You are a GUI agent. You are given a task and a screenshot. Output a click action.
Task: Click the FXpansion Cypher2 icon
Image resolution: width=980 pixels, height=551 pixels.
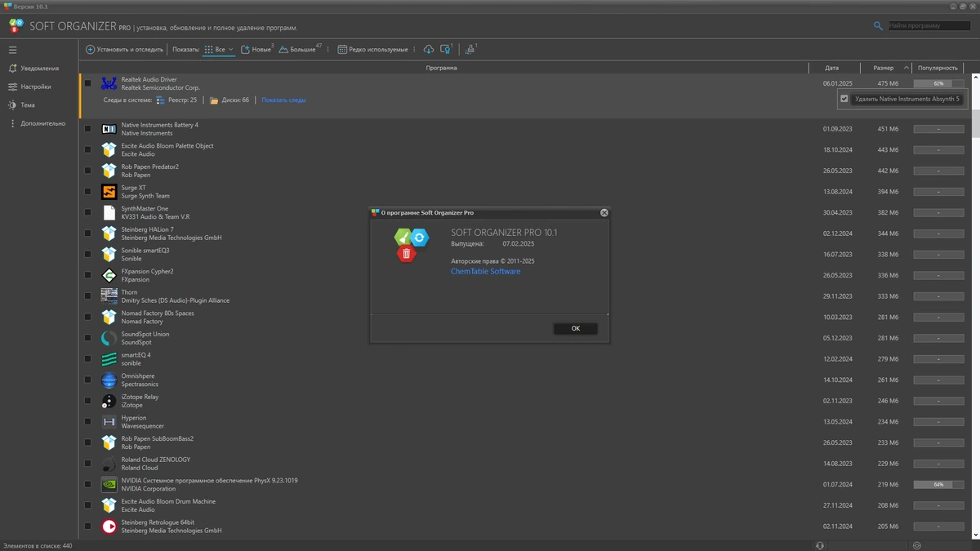click(x=109, y=275)
